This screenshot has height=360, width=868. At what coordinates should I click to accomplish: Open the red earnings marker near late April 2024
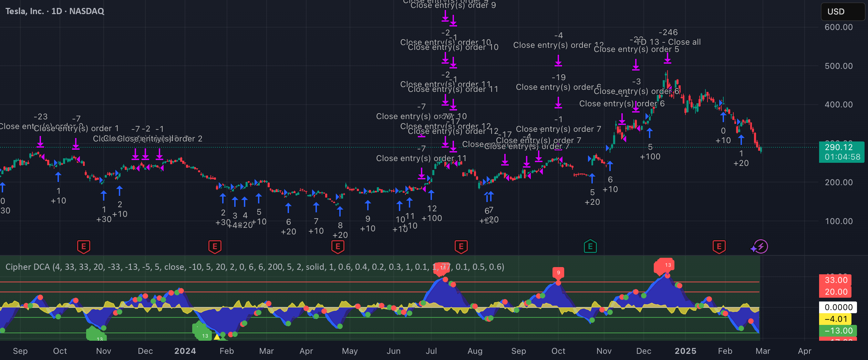pos(338,246)
